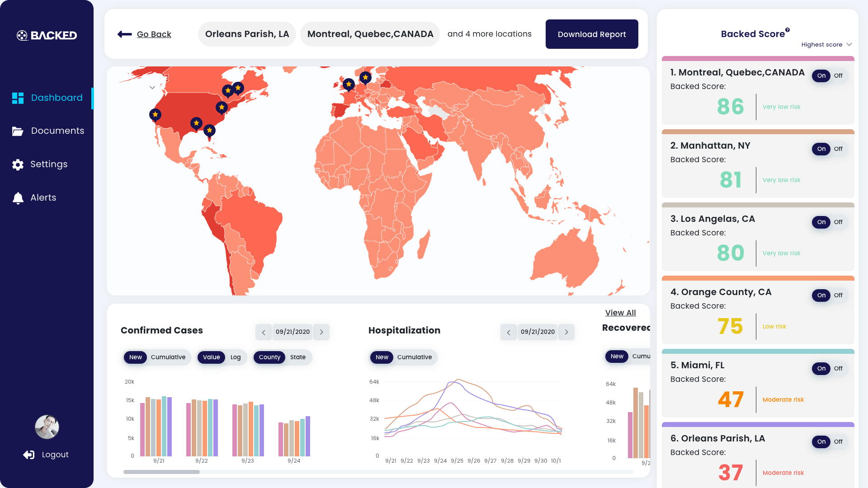Viewport: 868px width, 488px height.
Task: Open Documents via the folder icon
Action: point(18,131)
